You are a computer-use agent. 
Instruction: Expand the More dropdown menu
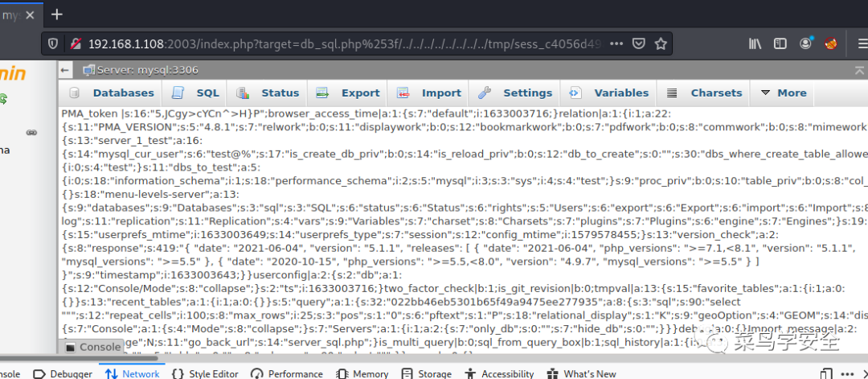(783, 93)
